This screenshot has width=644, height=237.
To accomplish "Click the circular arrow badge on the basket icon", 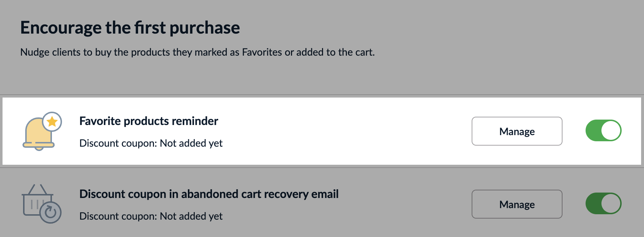I will coord(50,212).
